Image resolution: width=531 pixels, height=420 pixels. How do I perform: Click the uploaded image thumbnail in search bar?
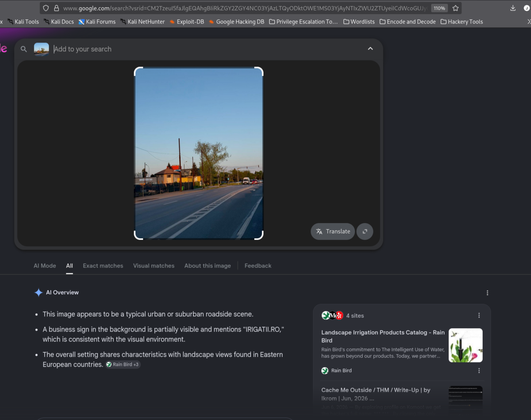pos(41,49)
